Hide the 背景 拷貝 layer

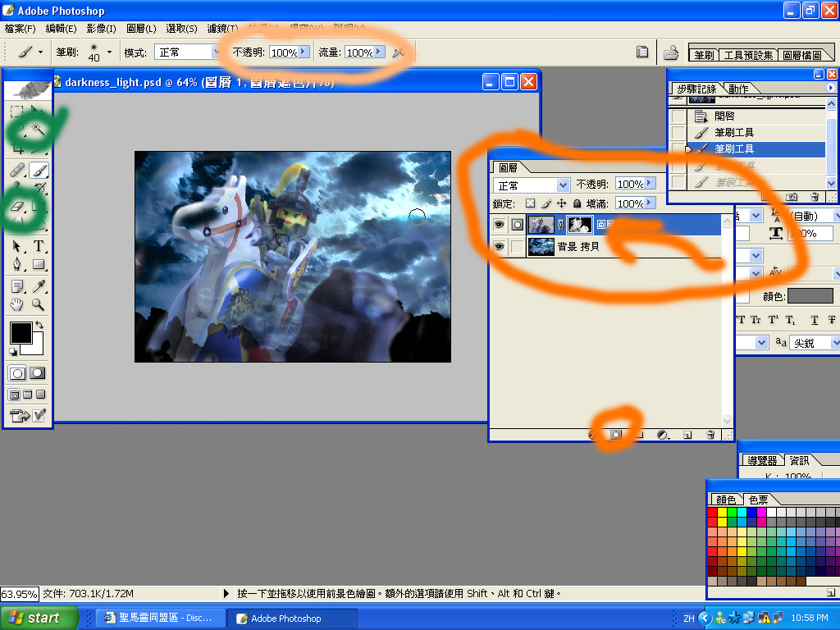click(x=500, y=246)
